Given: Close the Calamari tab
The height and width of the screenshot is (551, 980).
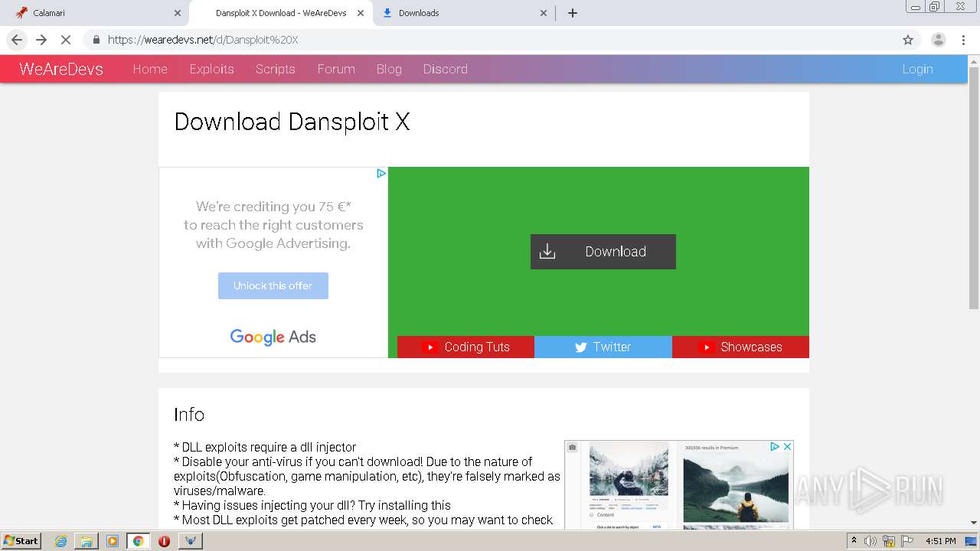Looking at the screenshot, I should pyautogui.click(x=178, y=13).
